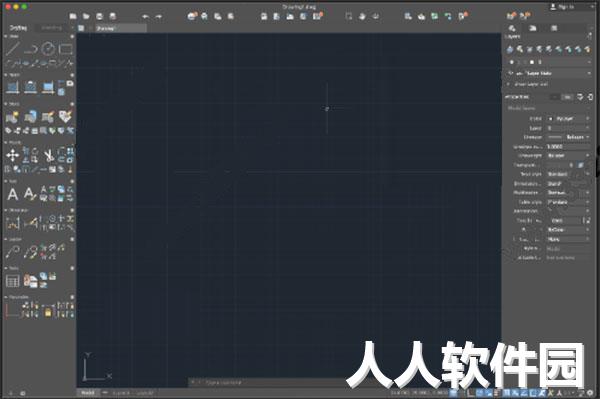Click the current layer color swatch
This screenshot has width=600, height=399.
[532, 62]
